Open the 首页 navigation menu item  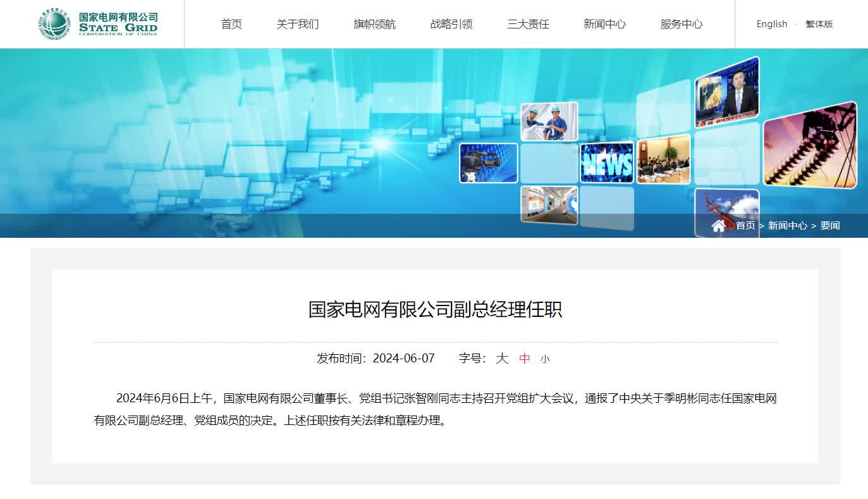click(231, 24)
